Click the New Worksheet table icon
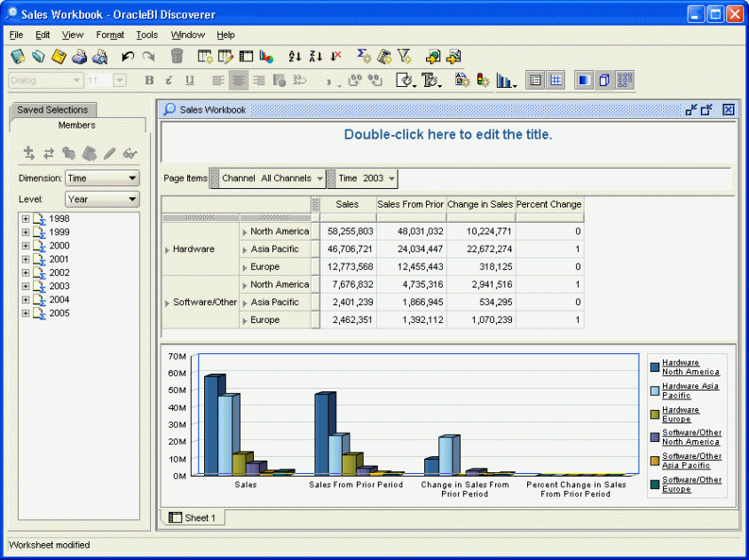749x560 pixels. click(x=205, y=57)
